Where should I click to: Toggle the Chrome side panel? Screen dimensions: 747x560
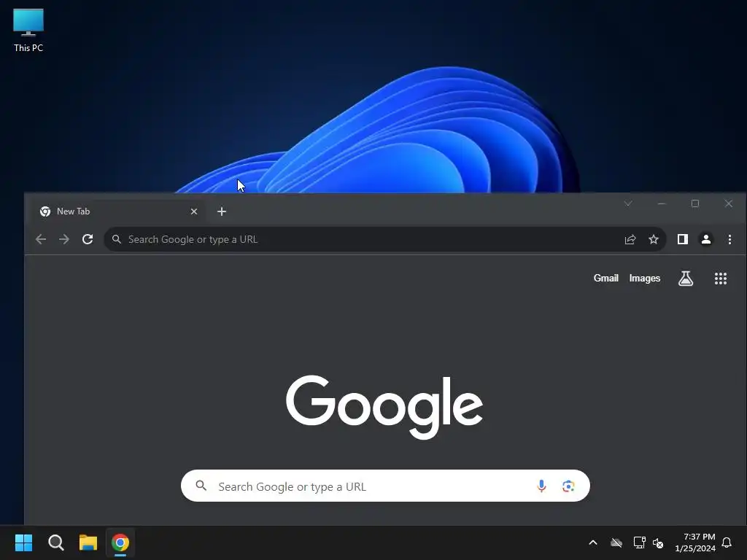point(683,239)
